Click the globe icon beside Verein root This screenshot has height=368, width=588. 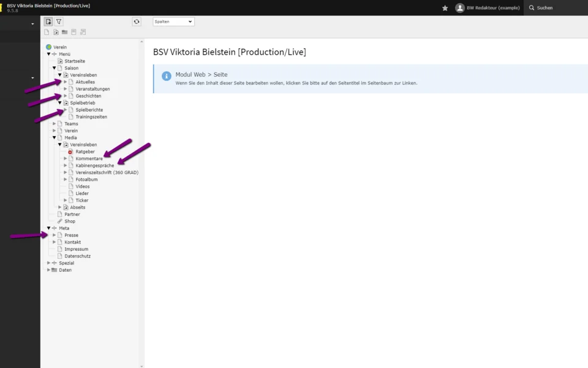point(48,47)
